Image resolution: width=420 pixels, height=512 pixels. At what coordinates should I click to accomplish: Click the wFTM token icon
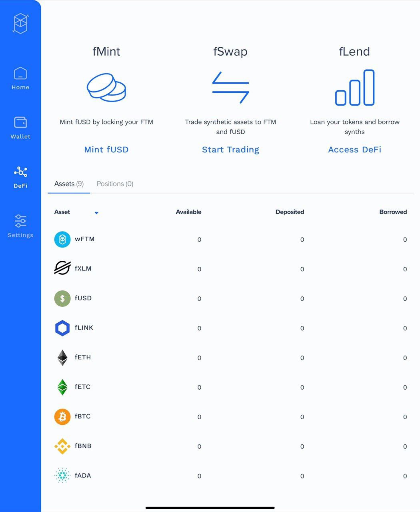point(62,240)
